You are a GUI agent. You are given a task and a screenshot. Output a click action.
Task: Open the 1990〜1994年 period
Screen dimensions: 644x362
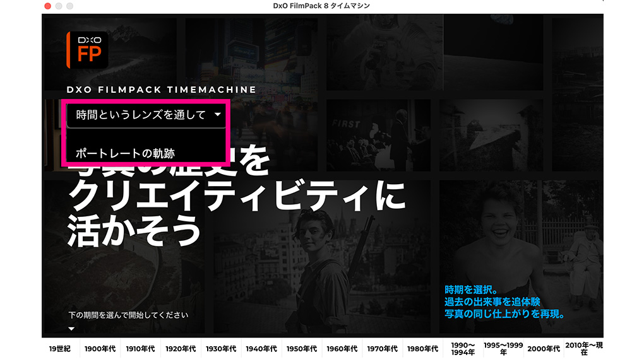point(463,349)
